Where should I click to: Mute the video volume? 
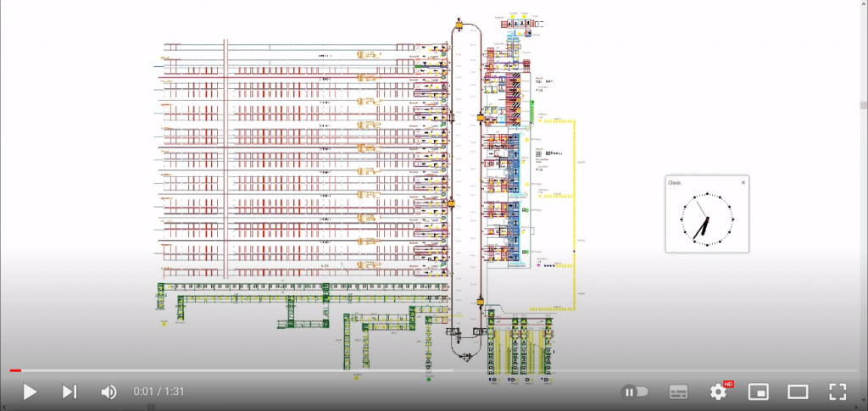[x=108, y=392]
